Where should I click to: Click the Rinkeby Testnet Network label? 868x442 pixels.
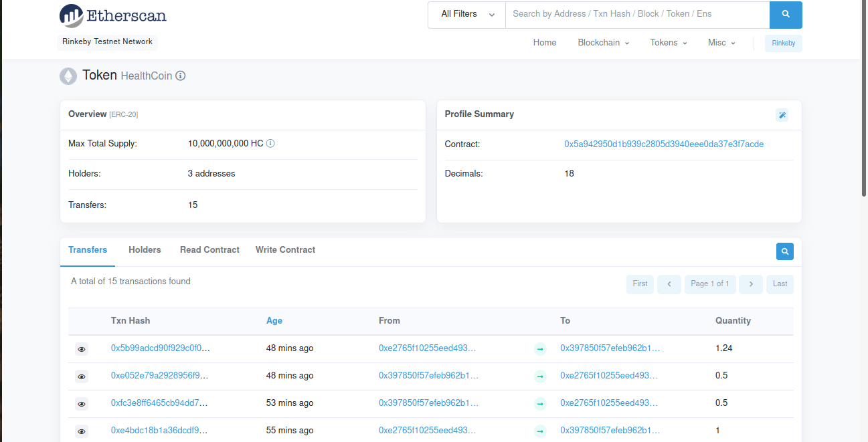click(x=107, y=42)
